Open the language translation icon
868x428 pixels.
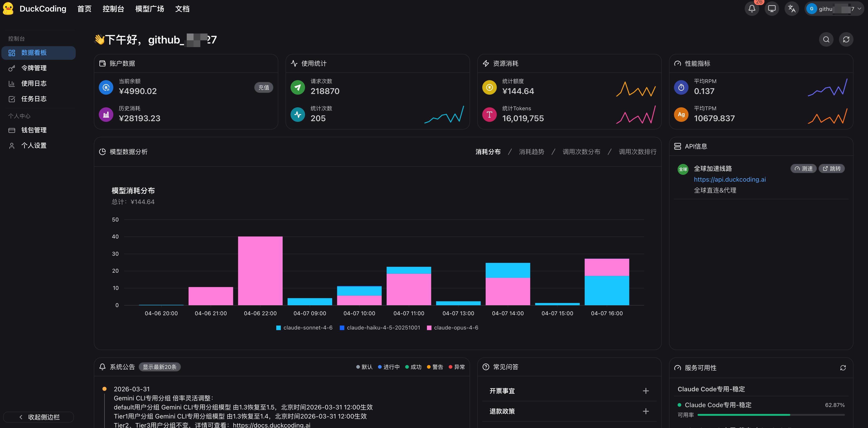coord(791,9)
